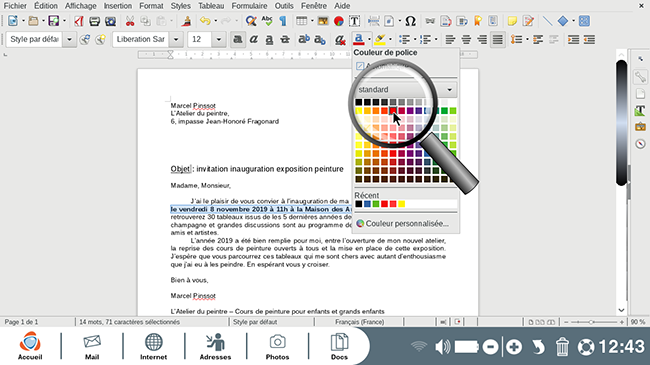Click the Save document icon

coord(53,21)
